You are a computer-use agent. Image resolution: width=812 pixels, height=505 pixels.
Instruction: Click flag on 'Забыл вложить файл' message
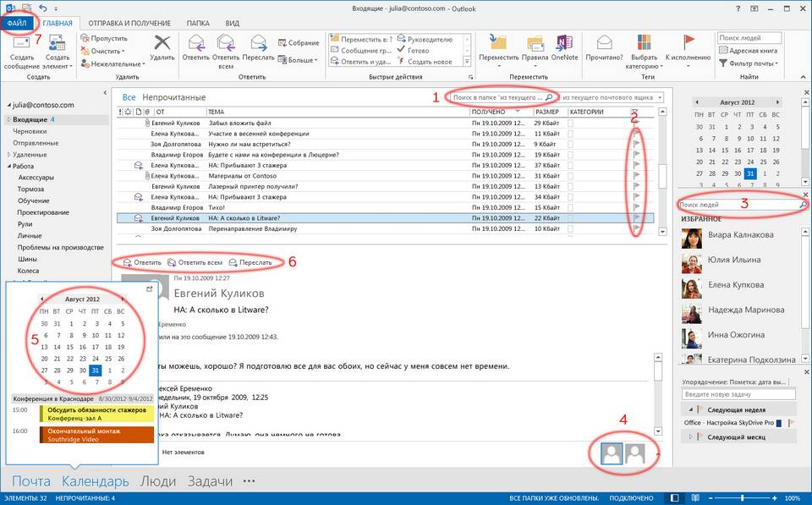pos(636,123)
